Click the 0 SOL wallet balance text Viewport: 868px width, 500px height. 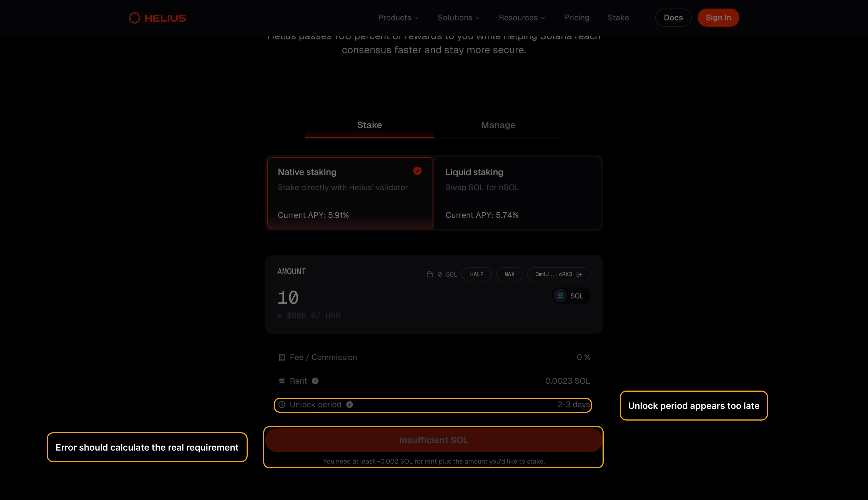448,274
